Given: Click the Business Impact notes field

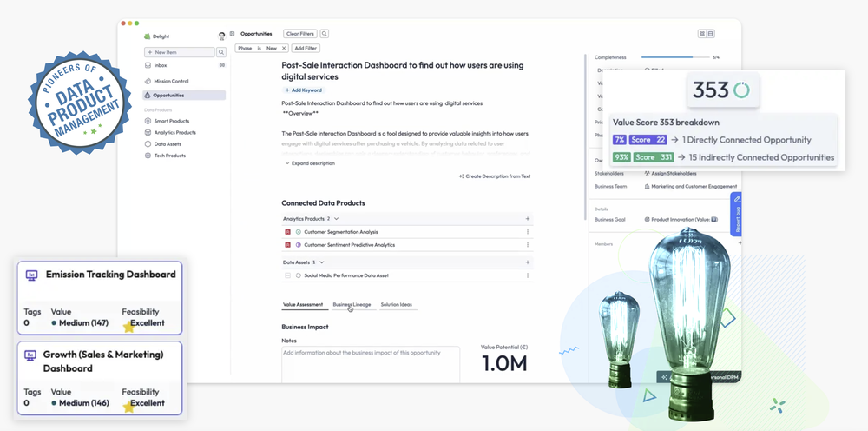Looking at the screenshot, I should 371,364.
